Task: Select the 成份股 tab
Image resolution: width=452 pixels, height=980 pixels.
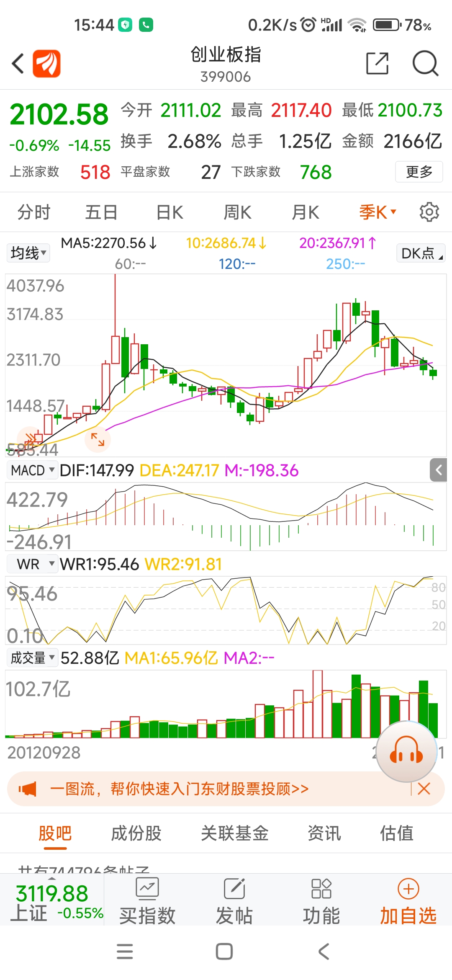Action: [136, 833]
